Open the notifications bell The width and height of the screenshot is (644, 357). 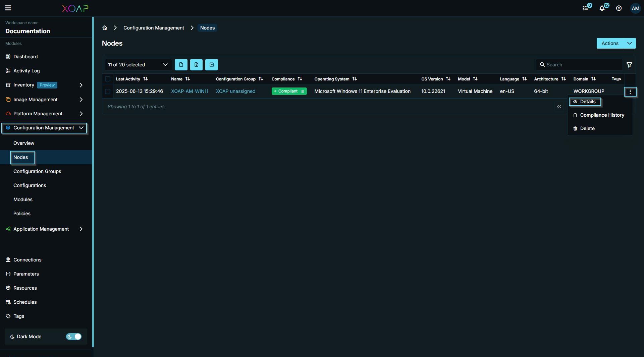click(x=602, y=8)
